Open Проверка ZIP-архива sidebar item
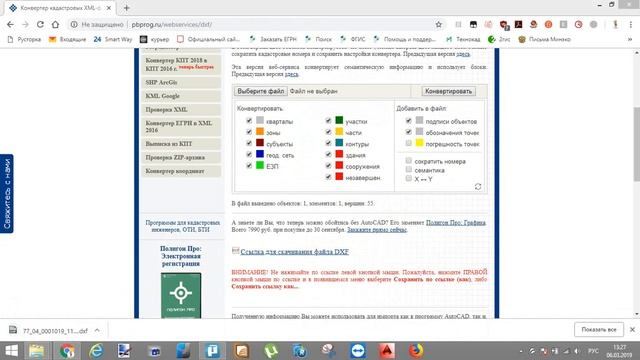The width and height of the screenshot is (640, 360). coord(181,158)
